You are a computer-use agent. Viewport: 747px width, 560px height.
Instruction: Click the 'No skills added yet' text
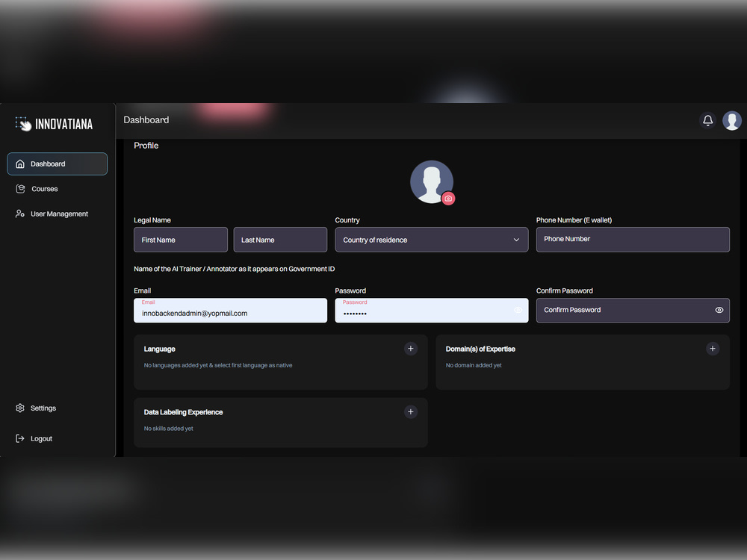169,429
